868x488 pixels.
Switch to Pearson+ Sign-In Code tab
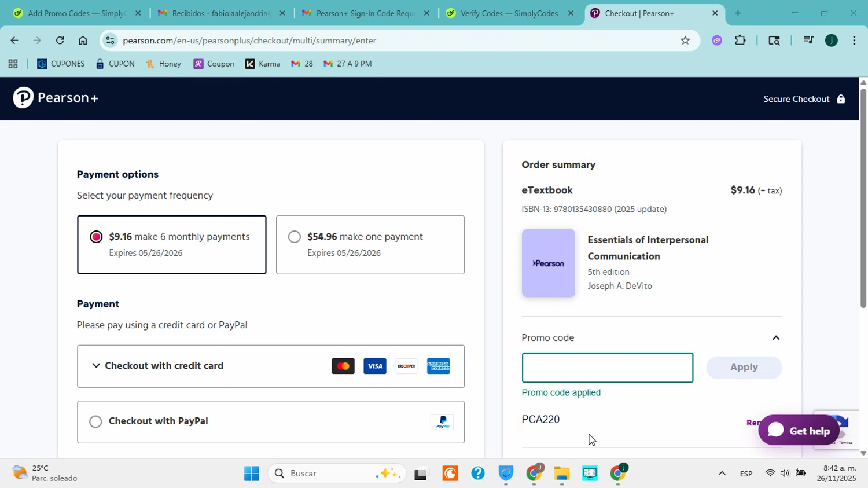tap(365, 13)
